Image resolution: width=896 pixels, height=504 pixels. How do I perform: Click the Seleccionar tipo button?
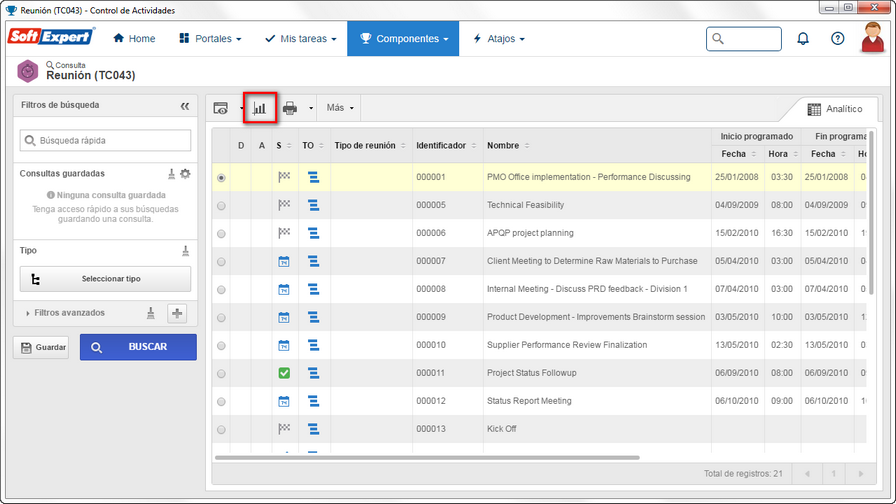pos(105,279)
